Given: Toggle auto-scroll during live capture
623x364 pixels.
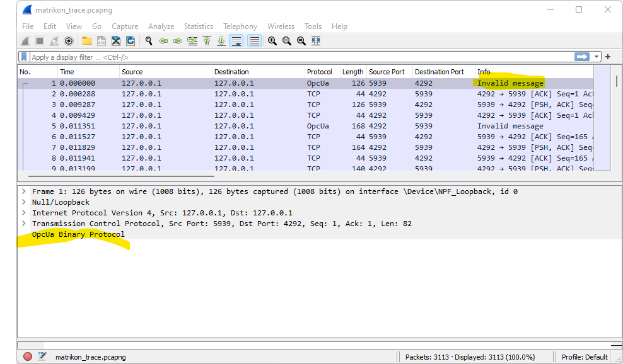Looking at the screenshot, I should click(236, 41).
